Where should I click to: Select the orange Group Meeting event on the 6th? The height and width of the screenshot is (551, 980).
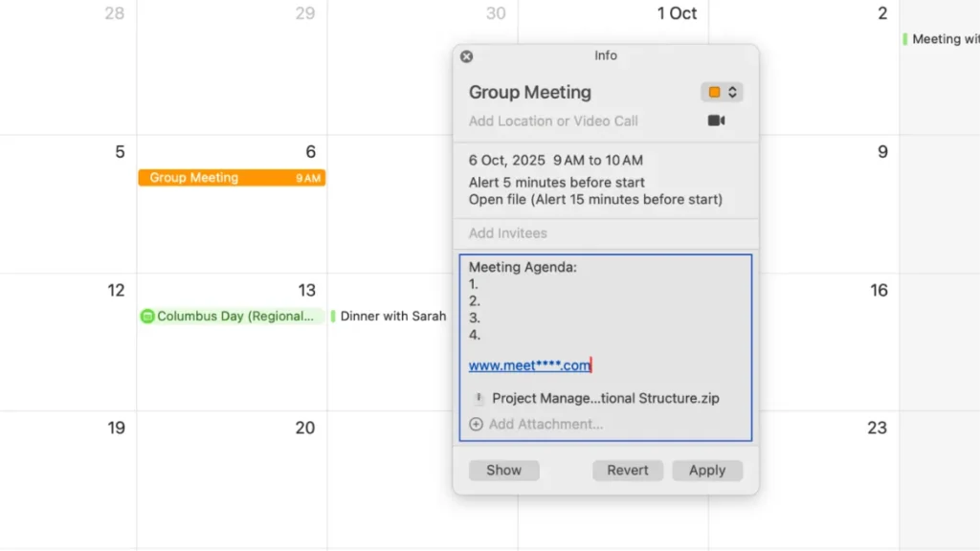pyautogui.click(x=232, y=178)
